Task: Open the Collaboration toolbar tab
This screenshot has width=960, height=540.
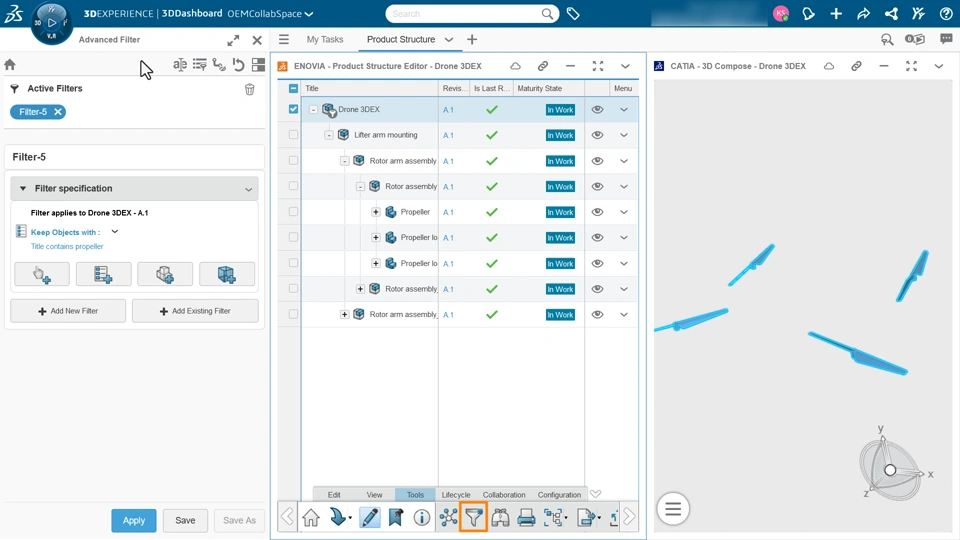Action: point(504,495)
